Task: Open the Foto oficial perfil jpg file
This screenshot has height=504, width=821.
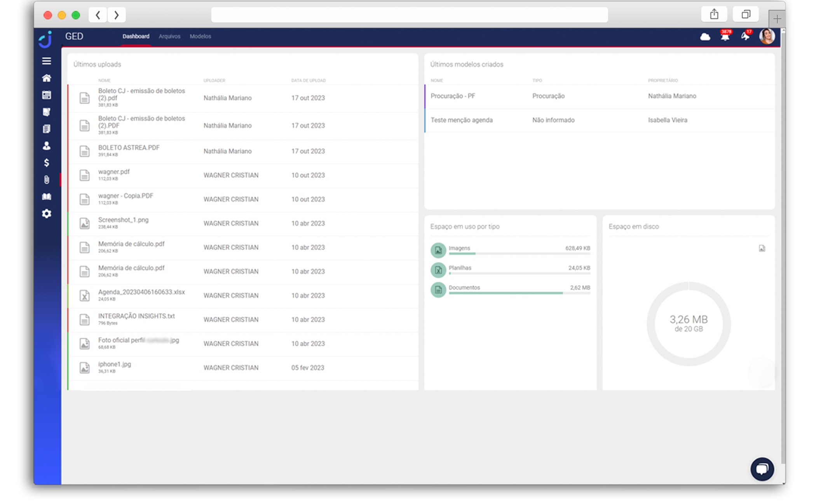Action: pos(243,344)
